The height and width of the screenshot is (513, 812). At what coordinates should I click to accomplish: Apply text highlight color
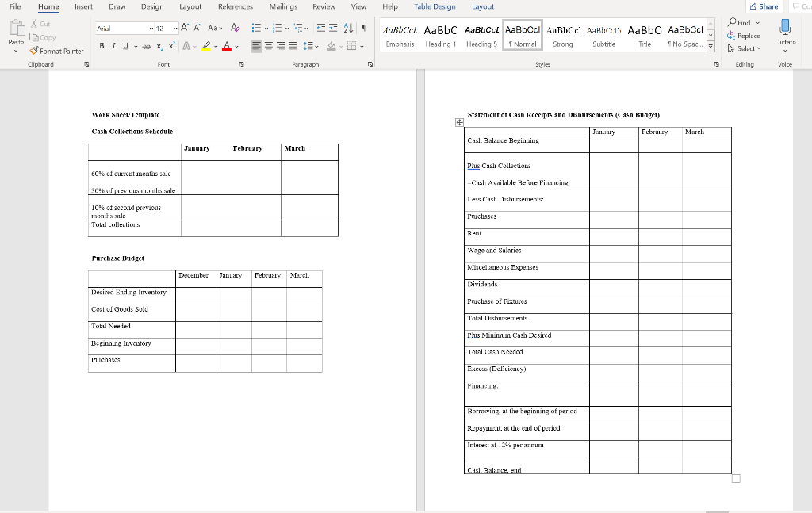click(x=206, y=46)
